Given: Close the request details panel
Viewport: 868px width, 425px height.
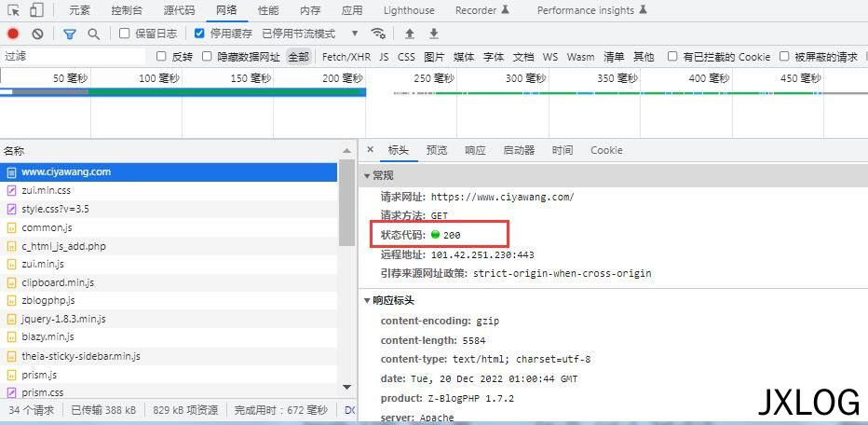Looking at the screenshot, I should click(371, 150).
